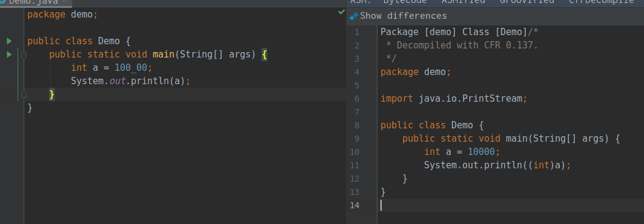Click the green inspection checkmark indicator
This screenshot has height=224, width=644.
click(x=341, y=12)
